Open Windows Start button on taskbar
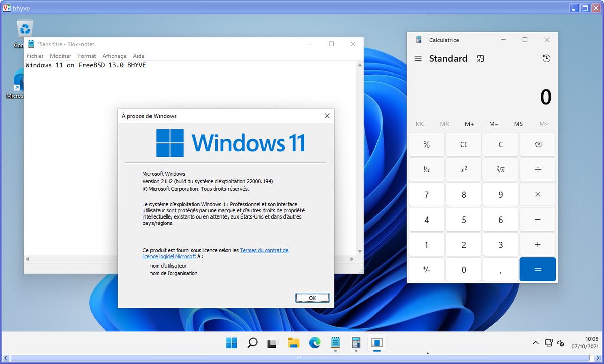Viewport: 604px width, 364px height. (x=232, y=343)
